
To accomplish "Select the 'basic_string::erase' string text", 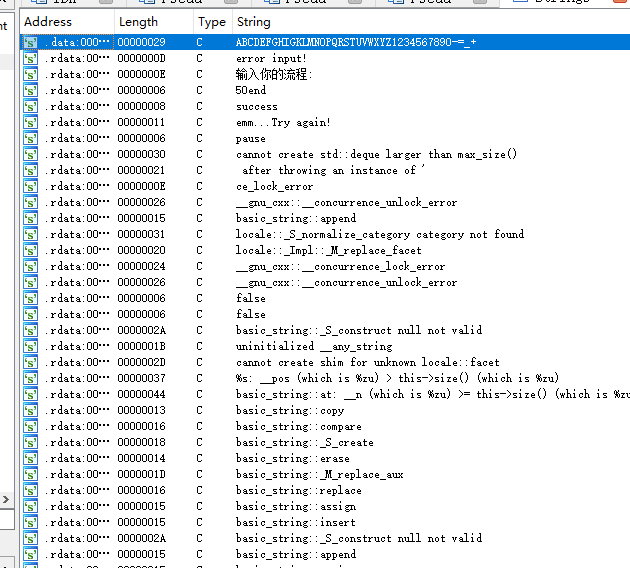I will pos(293,458).
